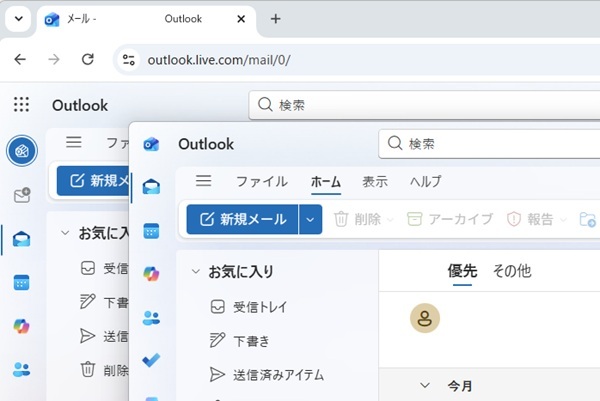This screenshot has width=600, height=401.
Task: Click 新規メール button in front window
Action: 243,219
